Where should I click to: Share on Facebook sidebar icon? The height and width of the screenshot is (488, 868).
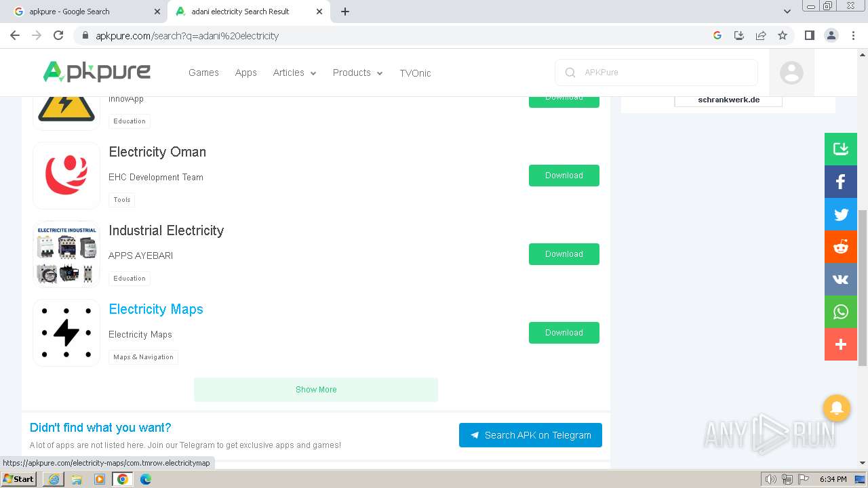[x=841, y=182]
